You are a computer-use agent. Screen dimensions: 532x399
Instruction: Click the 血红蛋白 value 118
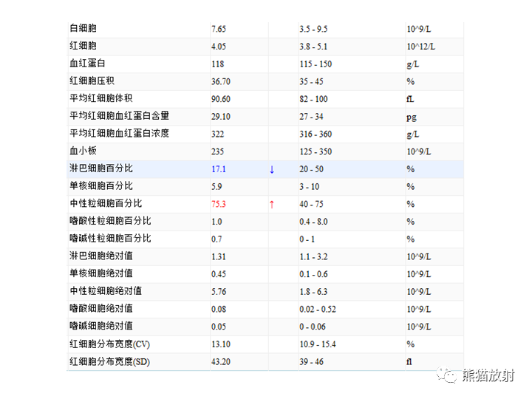click(217, 64)
